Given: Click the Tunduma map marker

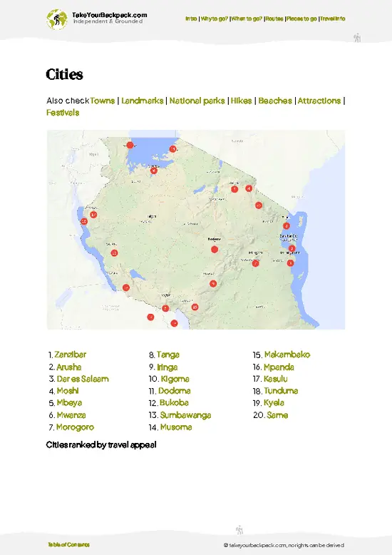Looking at the screenshot, I should 150,317.
